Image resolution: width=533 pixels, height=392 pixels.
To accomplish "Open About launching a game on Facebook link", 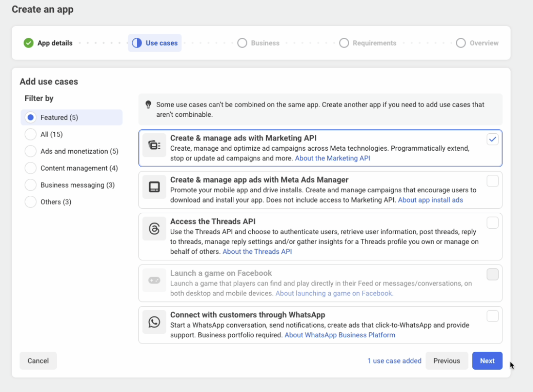I will point(335,294).
